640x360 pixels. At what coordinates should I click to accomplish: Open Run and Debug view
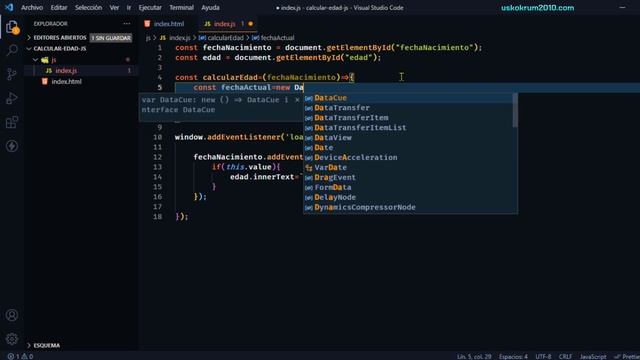click(12, 98)
